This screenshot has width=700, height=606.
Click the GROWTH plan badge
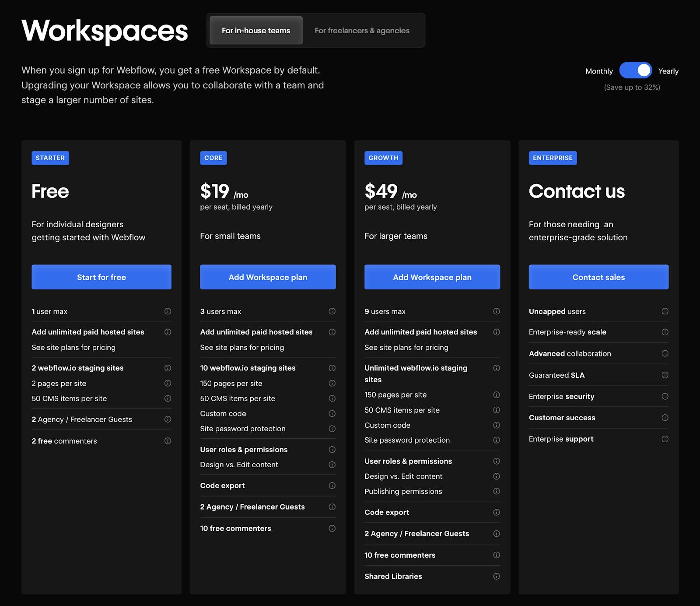coord(383,158)
